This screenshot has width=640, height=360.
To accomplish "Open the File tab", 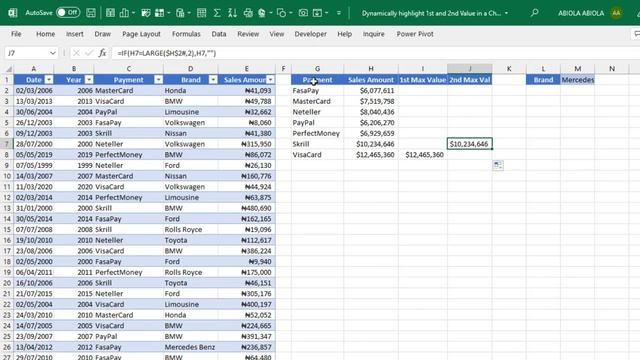I will (16, 34).
